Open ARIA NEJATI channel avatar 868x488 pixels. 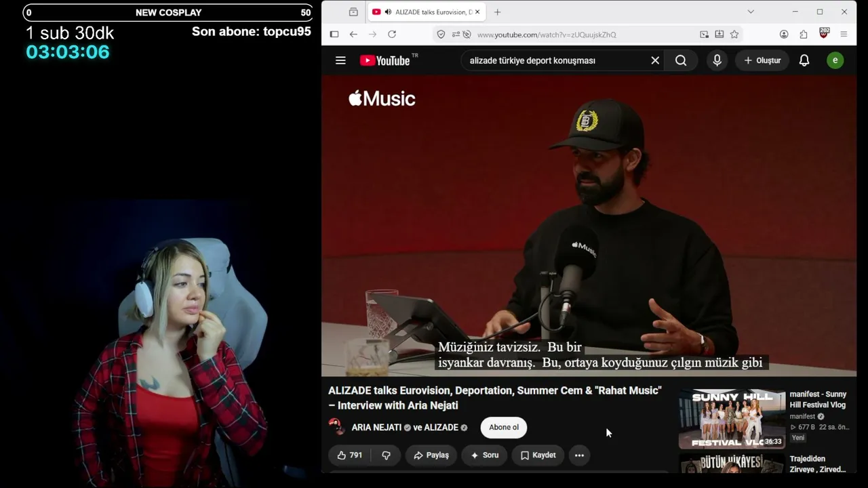tap(337, 427)
